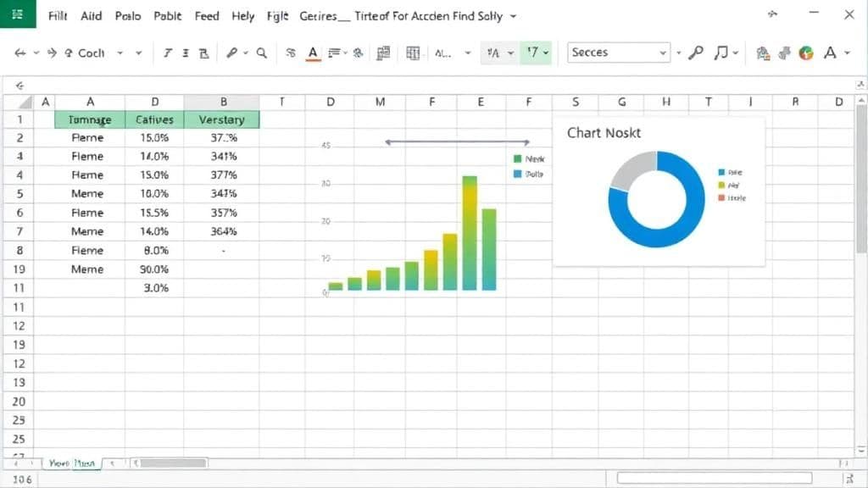Click the undo arrow icon

coord(20,53)
